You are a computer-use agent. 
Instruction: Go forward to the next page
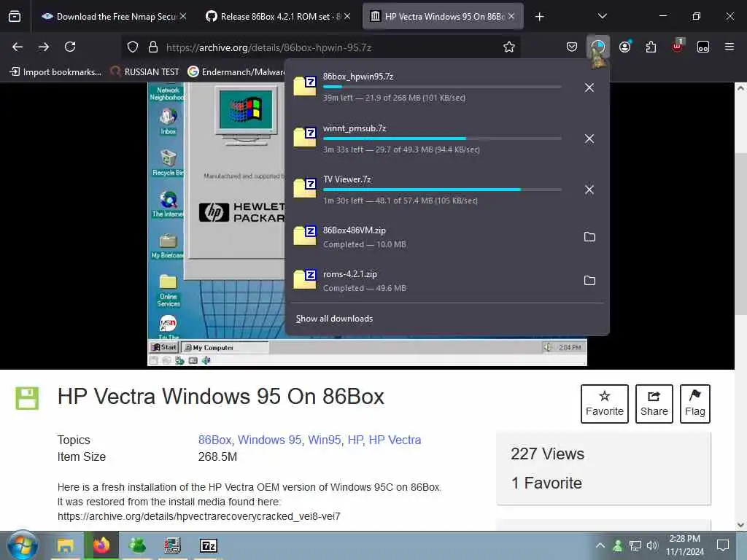(44, 47)
